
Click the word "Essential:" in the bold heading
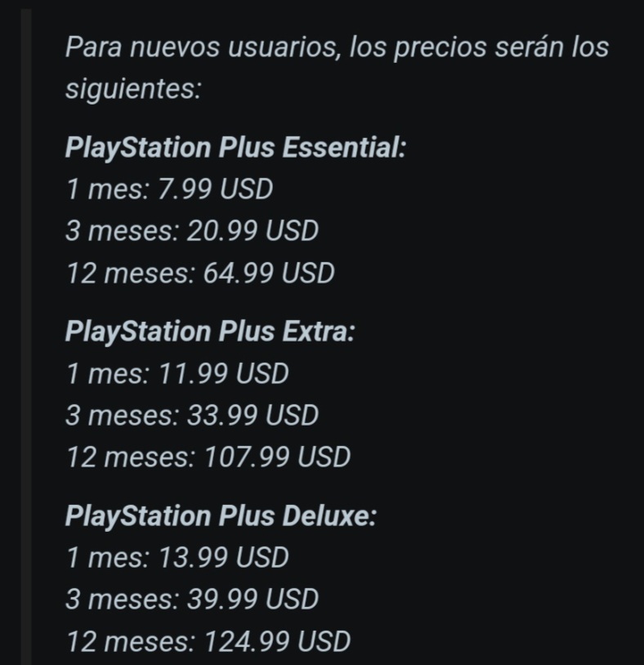point(344,148)
